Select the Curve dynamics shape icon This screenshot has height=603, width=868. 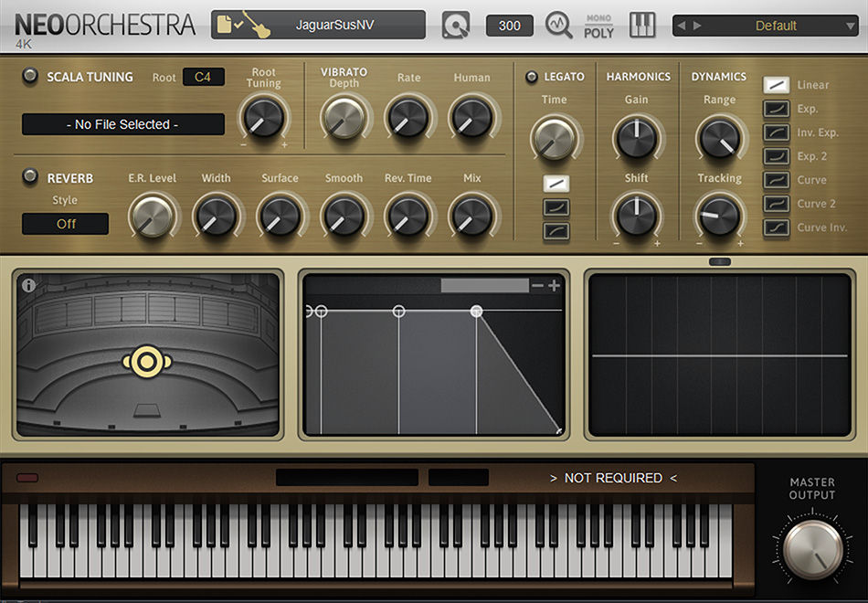coord(776,180)
